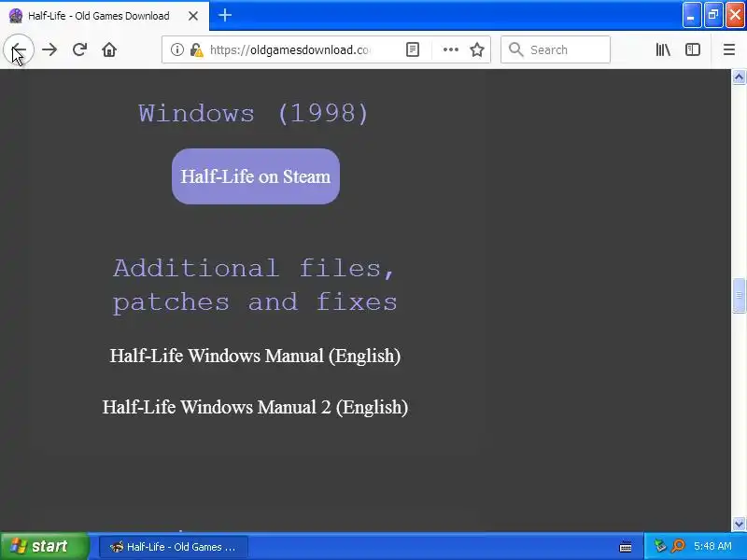This screenshot has width=747, height=560.
Task: Click the search magnifier icon in Search box
Action: (515, 49)
